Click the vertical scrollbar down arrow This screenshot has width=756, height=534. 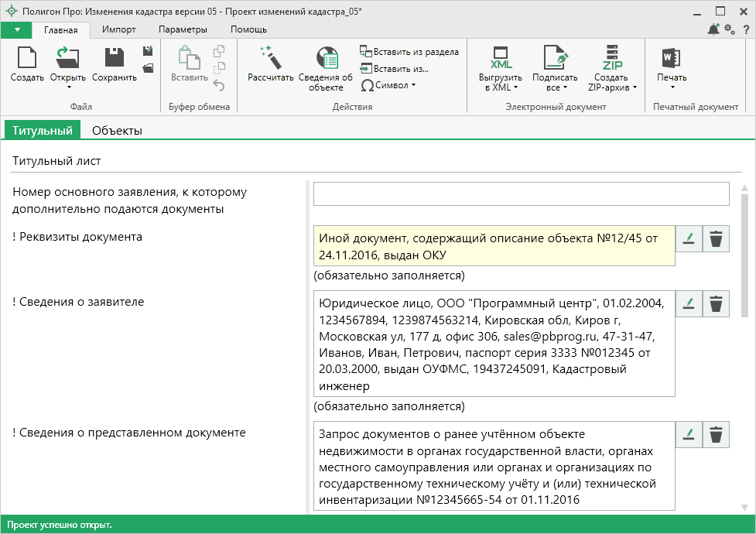tap(744, 508)
